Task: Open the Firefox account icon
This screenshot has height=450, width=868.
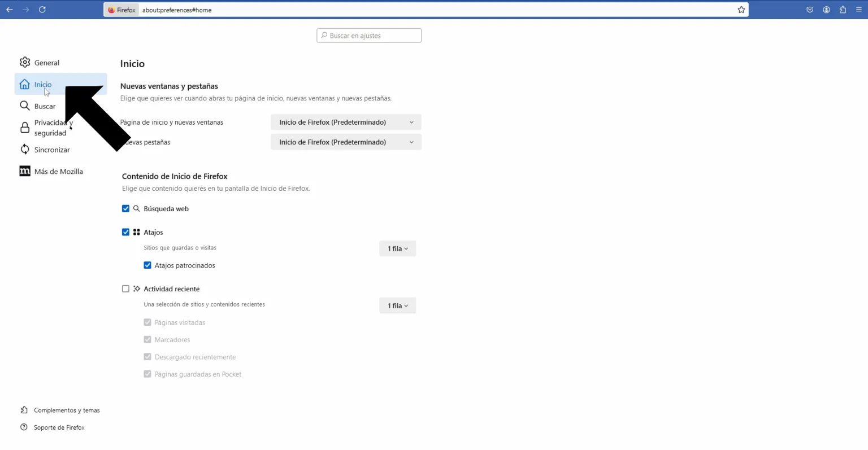Action: 826,10
